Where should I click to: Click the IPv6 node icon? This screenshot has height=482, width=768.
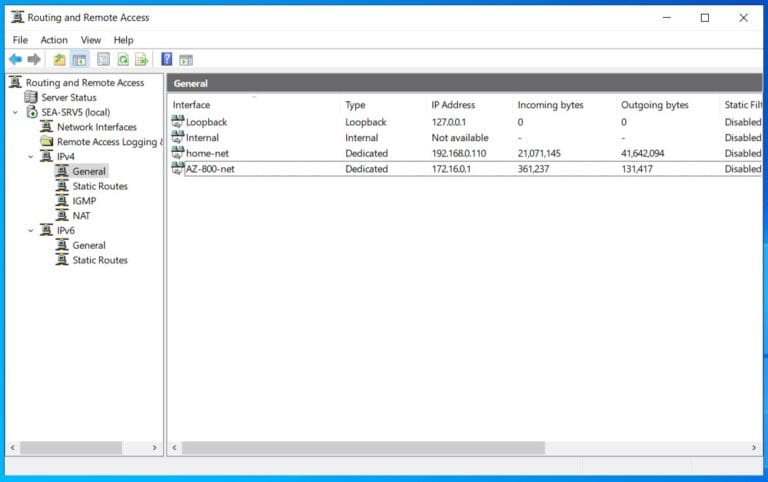click(x=47, y=230)
